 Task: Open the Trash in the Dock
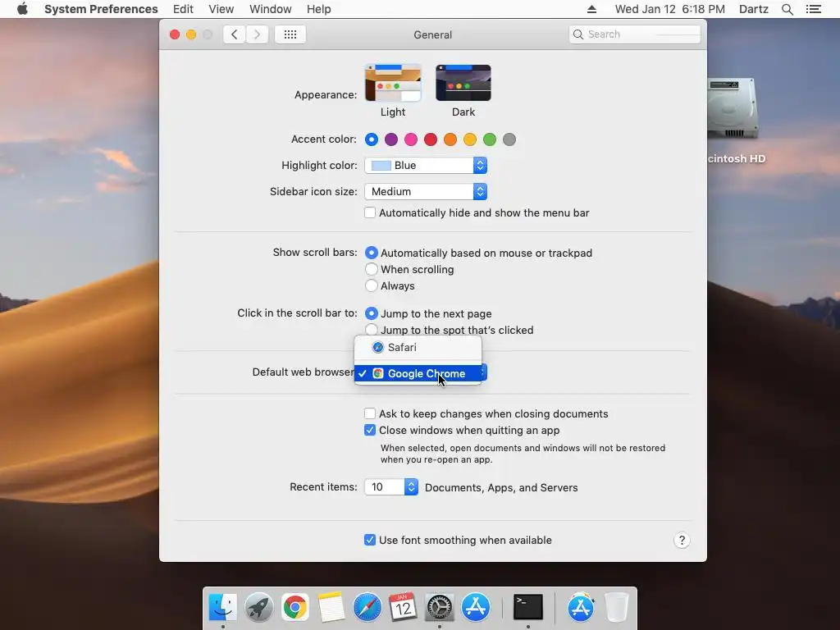(617, 607)
